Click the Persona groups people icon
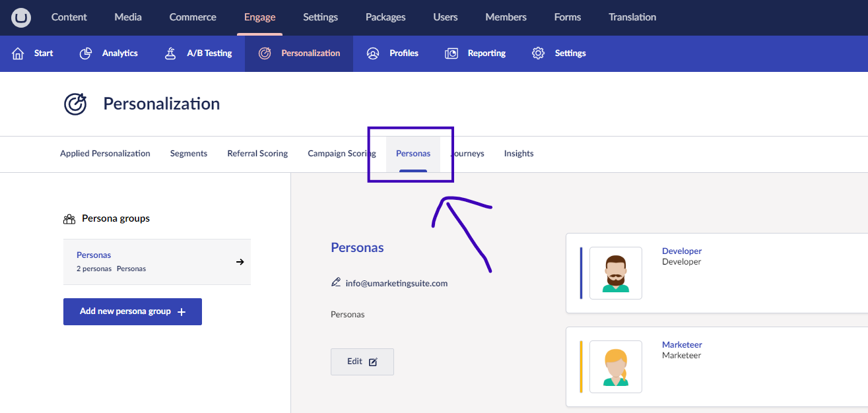 click(x=71, y=218)
